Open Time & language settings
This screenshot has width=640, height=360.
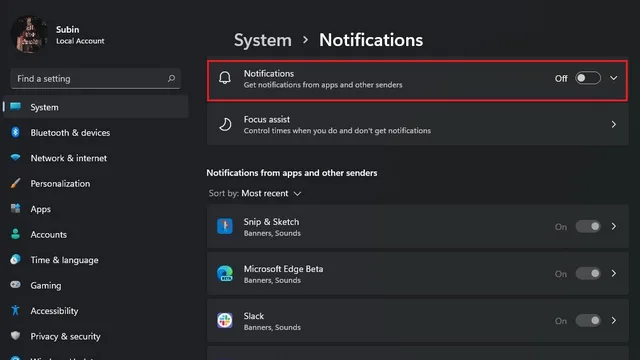coord(96,260)
